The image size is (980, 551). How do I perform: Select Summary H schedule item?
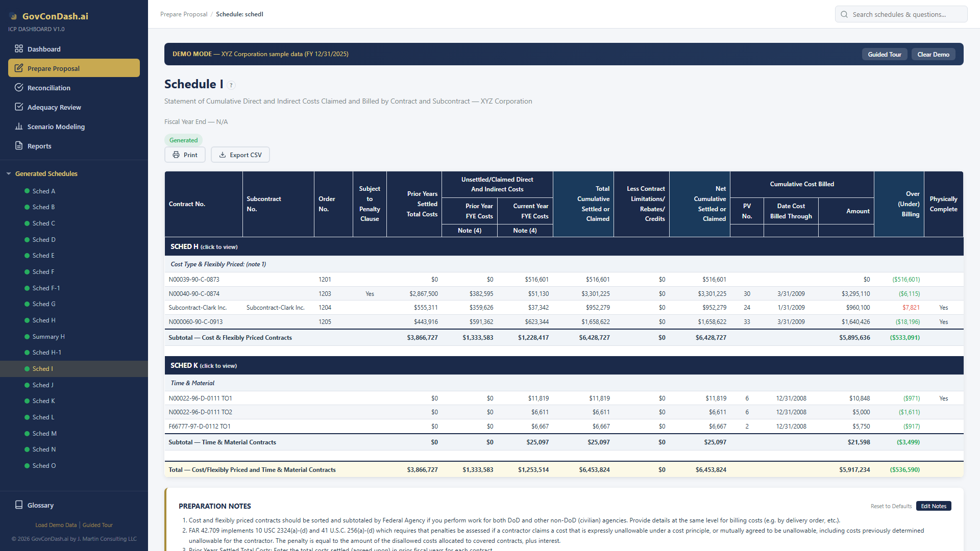pyautogui.click(x=48, y=337)
